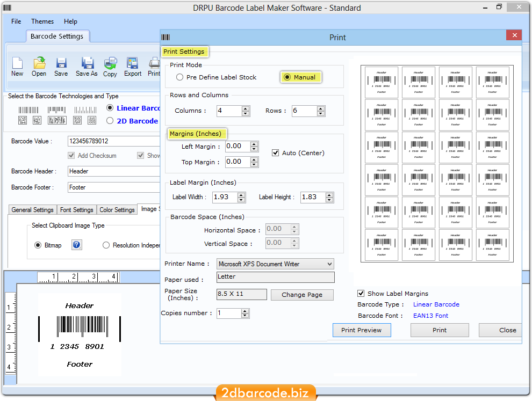Increase Left Margin with spinner up arrow
532x401 pixels.
click(254, 144)
